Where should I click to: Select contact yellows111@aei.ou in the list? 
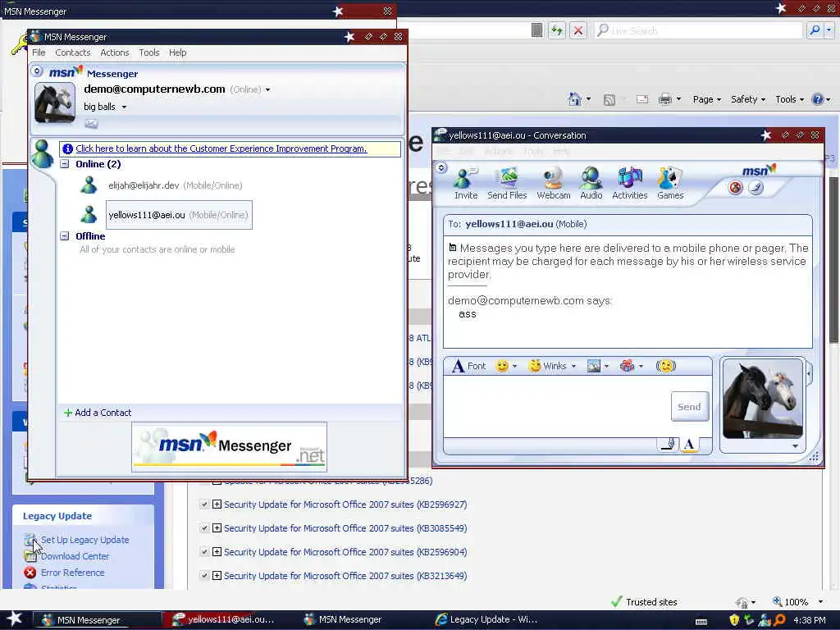[x=178, y=215]
